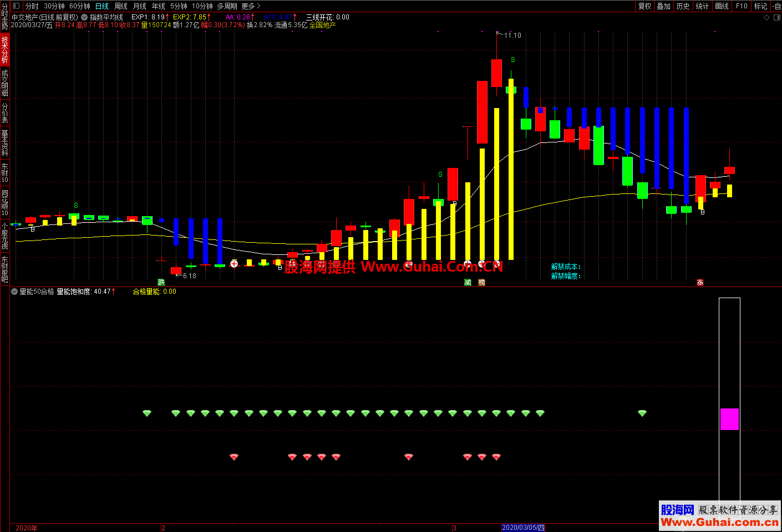Click the 叠加 overlay button
The height and width of the screenshot is (532, 782).
[x=664, y=6]
